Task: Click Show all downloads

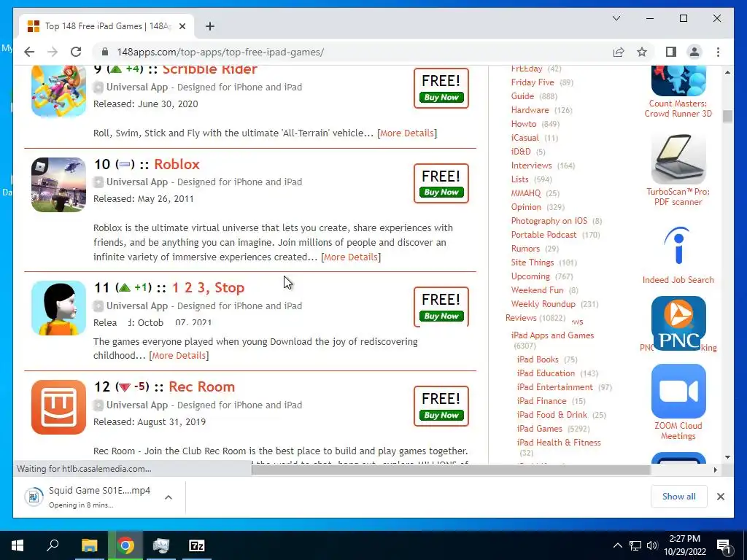Action: 678,496
